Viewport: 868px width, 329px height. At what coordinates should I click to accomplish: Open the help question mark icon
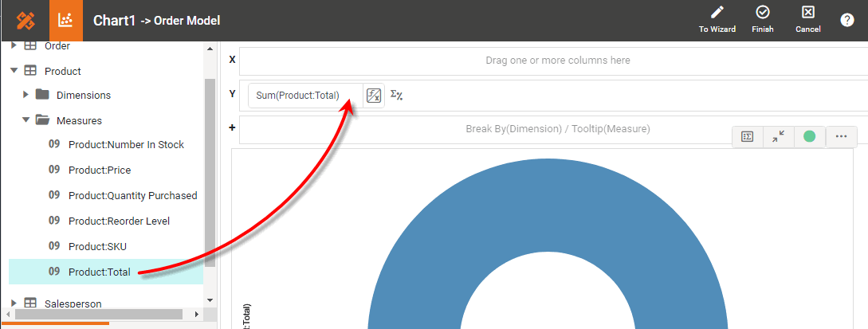(x=847, y=20)
